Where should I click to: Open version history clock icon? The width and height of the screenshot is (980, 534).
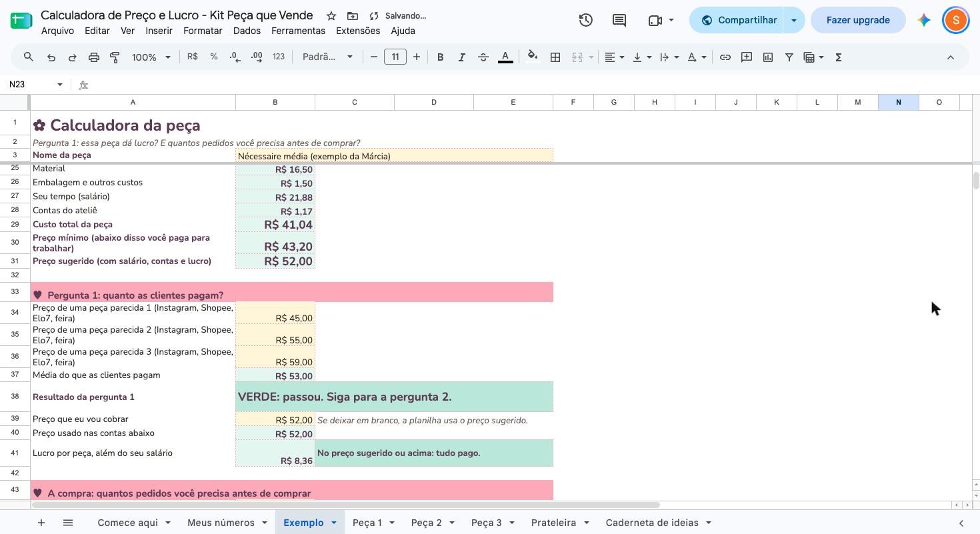[585, 20]
